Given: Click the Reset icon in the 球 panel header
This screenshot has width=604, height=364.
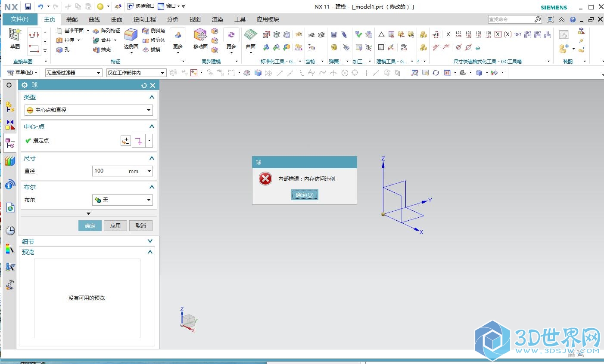Looking at the screenshot, I should click(x=144, y=86).
